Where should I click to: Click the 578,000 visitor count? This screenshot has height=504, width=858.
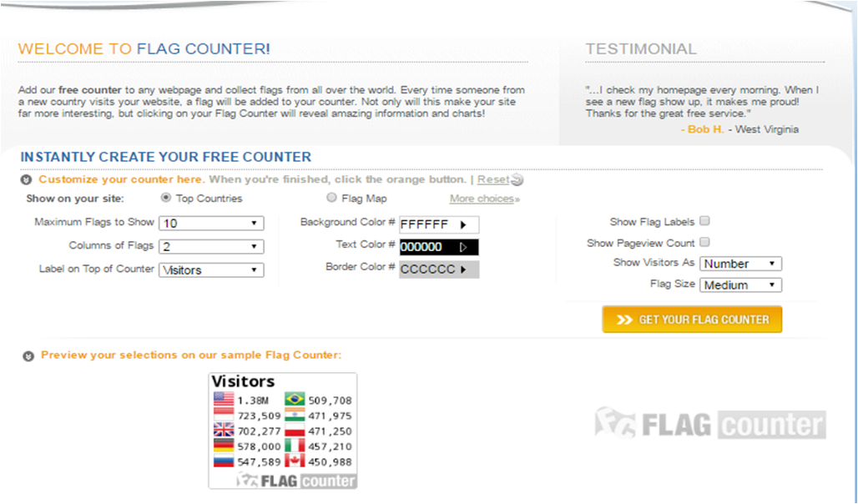click(x=259, y=446)
